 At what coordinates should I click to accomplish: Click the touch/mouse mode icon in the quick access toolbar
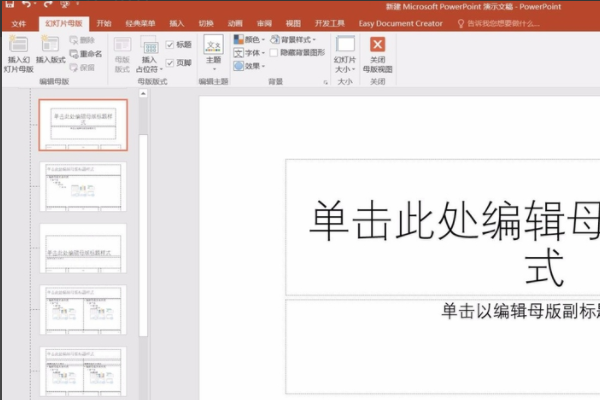65,4
